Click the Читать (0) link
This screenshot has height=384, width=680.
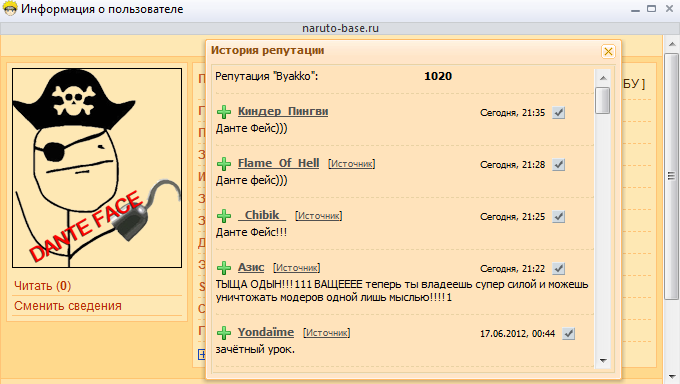[42, 286]
